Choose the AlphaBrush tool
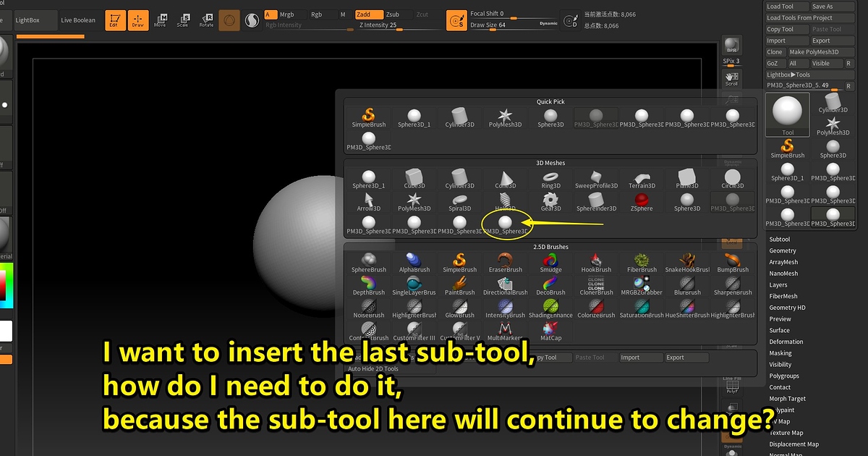 pos(414,263)
